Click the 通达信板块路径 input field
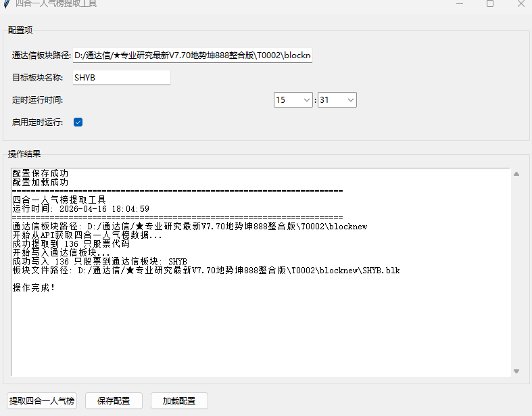Image resolution: width=532 pixels, height=416 pixels. (193, 55)
